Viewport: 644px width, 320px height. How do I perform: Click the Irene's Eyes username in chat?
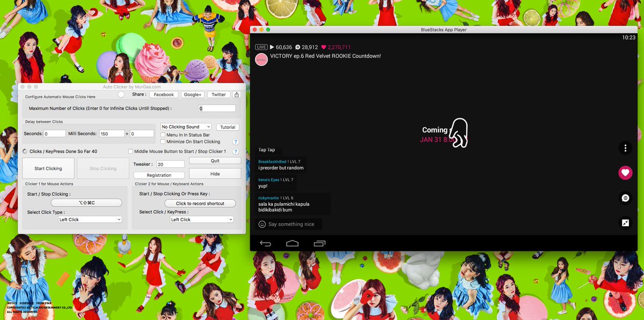[x=269, y=180]
